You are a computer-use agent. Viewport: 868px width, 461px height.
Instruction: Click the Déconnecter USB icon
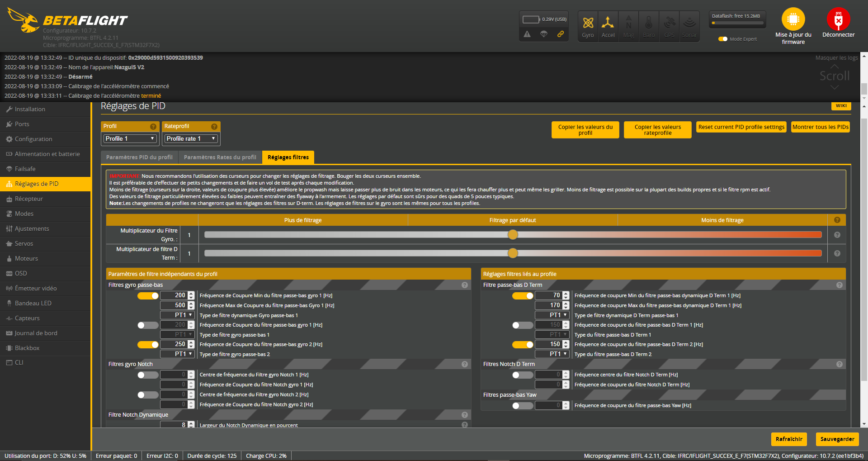[838, 19]
